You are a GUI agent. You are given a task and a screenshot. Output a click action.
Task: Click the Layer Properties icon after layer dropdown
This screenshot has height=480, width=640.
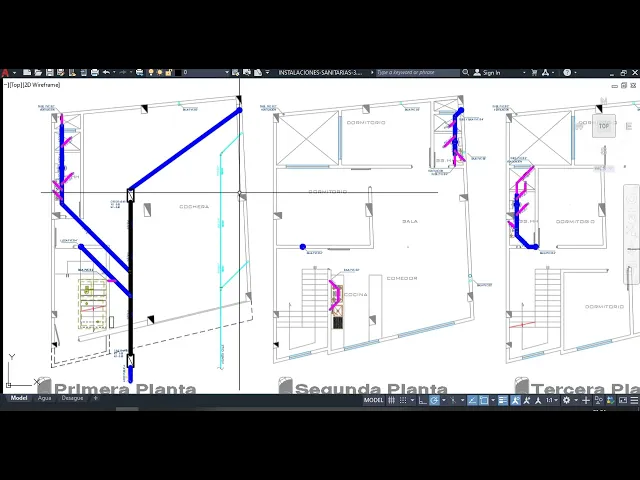pyautogui.click(x=236, y=73)
